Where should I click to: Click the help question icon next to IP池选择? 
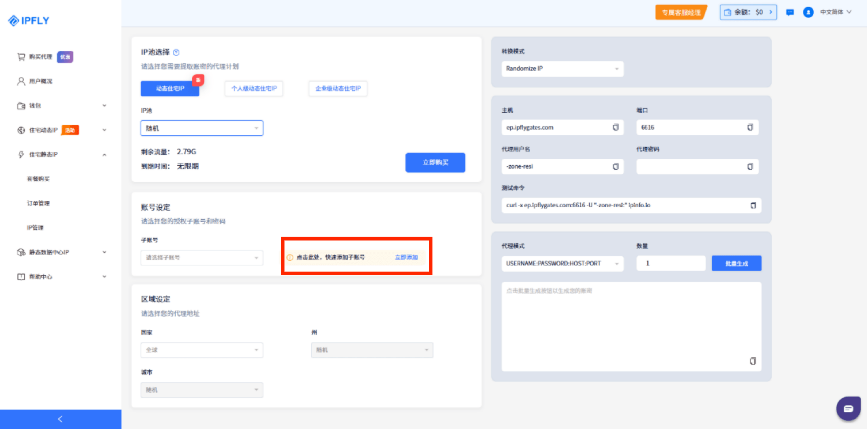pos(176,52)
